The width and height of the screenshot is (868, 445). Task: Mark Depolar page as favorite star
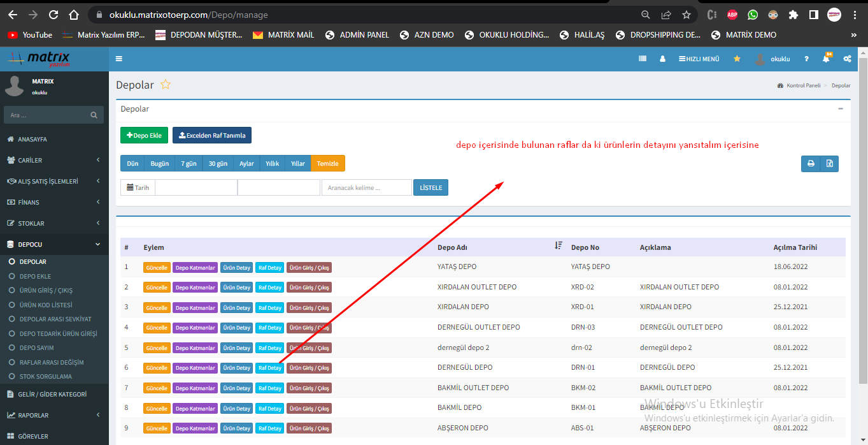[x=166, y=85]
